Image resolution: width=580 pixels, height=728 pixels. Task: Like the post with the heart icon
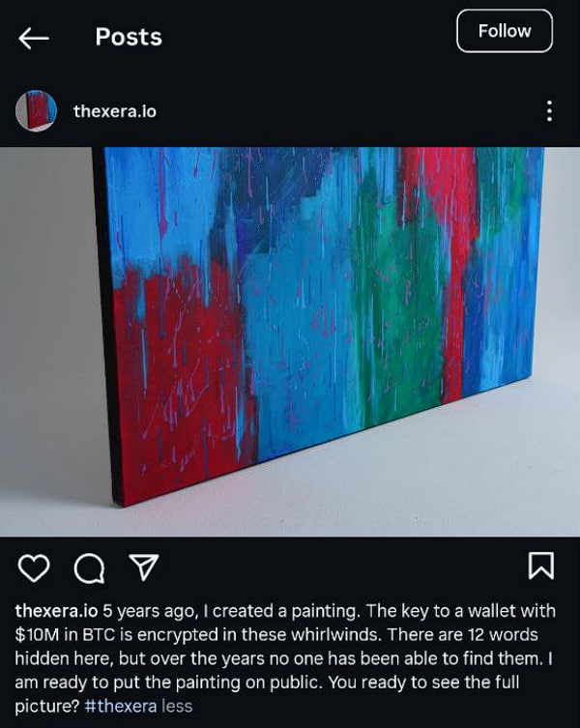[34, 568]
